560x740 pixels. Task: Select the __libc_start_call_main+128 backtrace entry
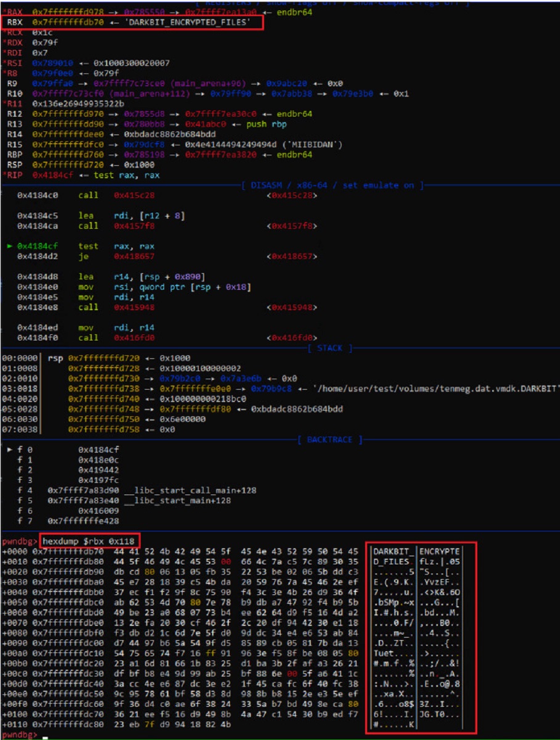coord(190,490)
